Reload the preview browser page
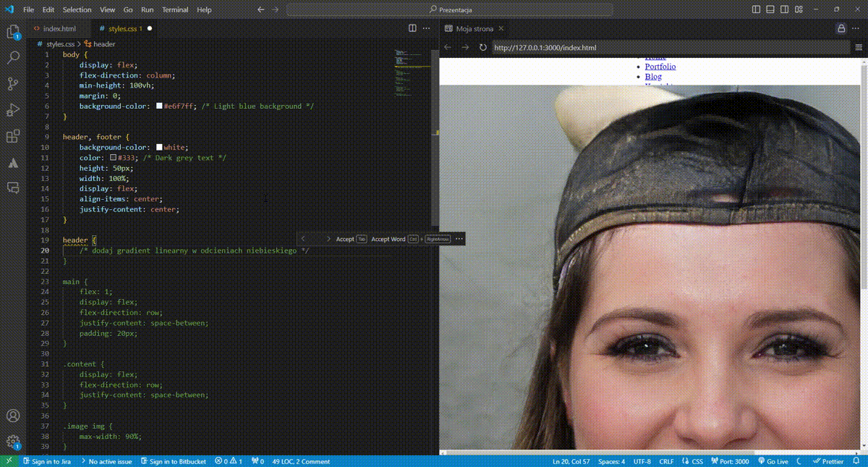Viewport: 868px width, 467px height. 482,48
